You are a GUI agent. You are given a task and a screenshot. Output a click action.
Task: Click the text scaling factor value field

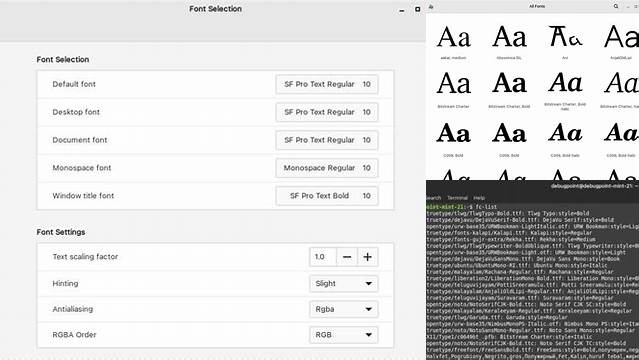click(x=323, y=257)
